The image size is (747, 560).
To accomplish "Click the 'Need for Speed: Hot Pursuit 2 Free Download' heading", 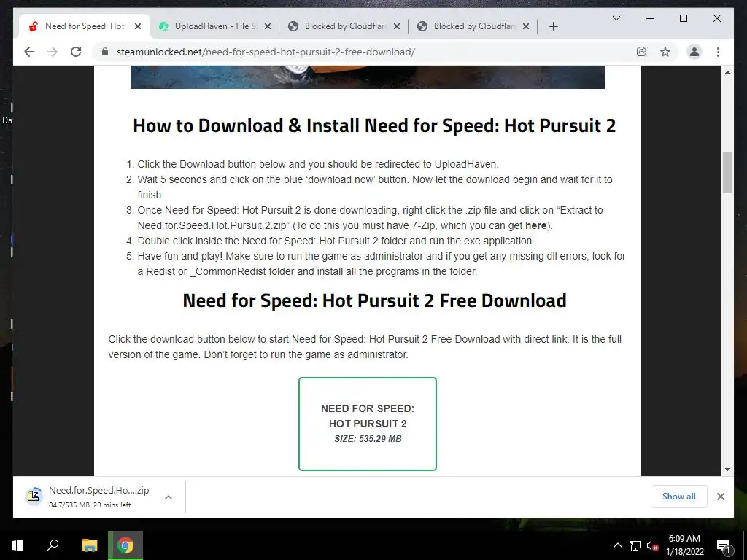I will point(374,300).
